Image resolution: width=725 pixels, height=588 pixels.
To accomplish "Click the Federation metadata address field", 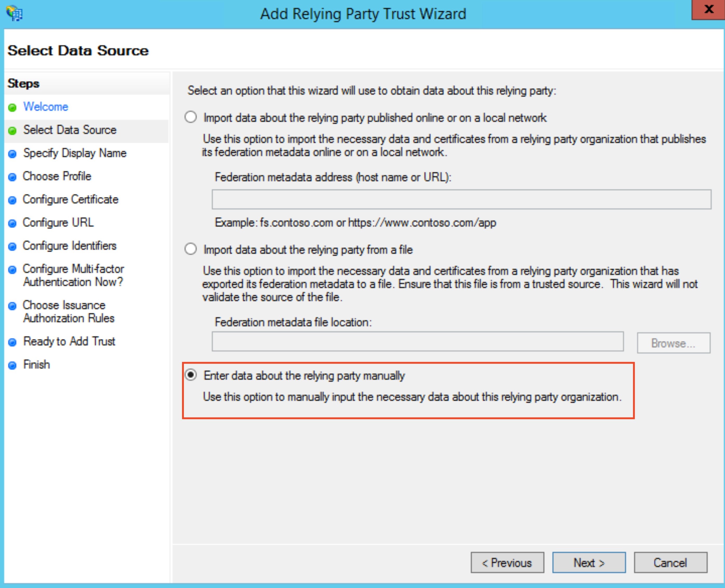I will pos(461,199).
